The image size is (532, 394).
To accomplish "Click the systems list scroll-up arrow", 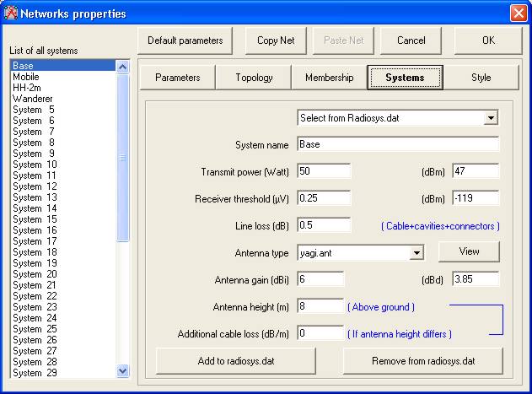I will tap(122, 67).
